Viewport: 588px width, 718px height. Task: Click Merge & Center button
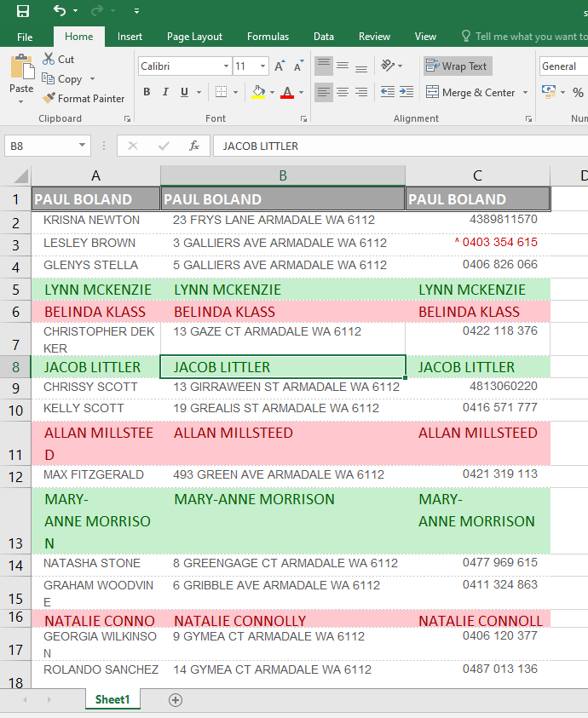(x=470, y=93)
